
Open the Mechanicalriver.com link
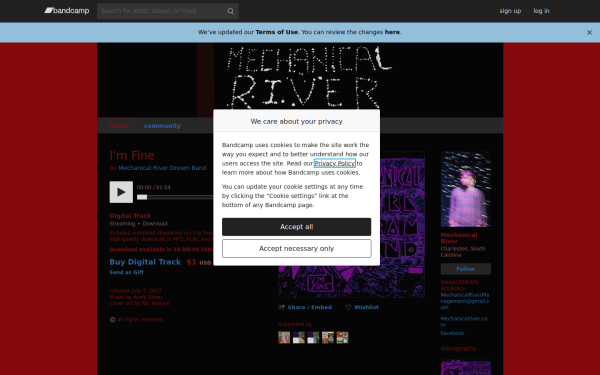464,322
